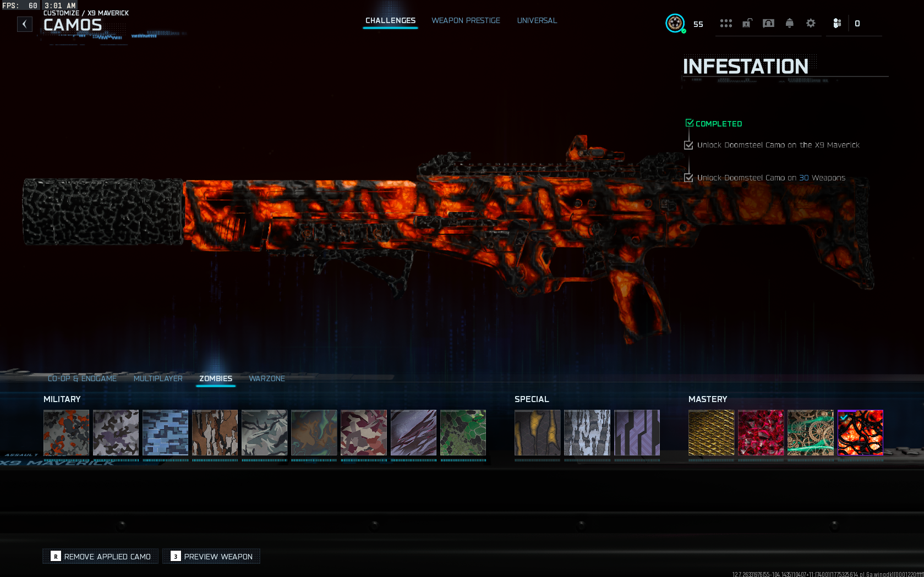924x577 pixels.
Task: Choose the gray-green brushstroke Military camo
Action: tap(264, 432)
